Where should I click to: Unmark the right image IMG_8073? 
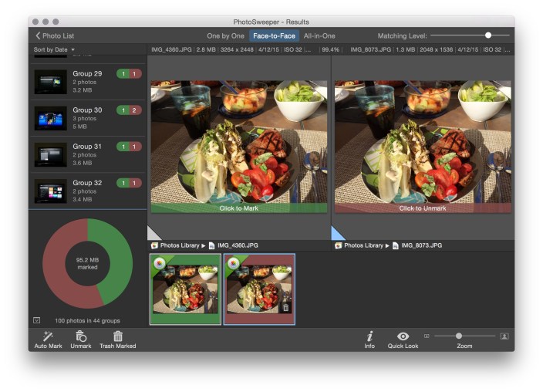(x=422, y=145)
